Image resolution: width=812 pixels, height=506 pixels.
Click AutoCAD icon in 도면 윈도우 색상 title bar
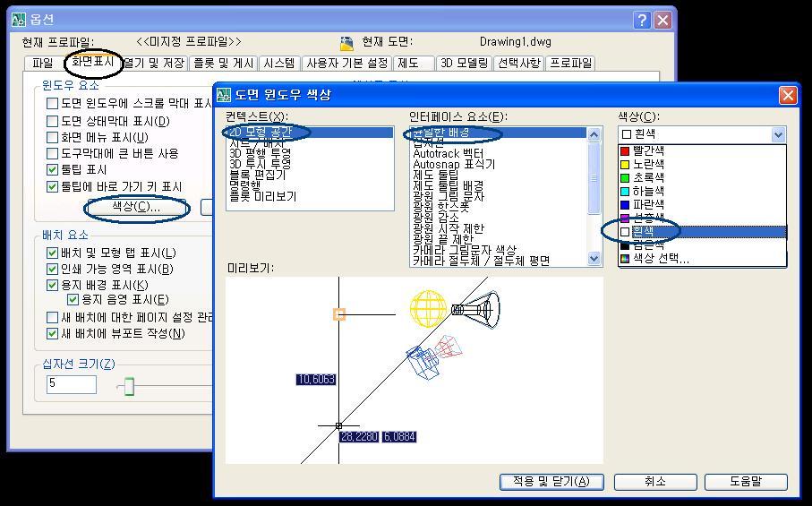point(224,95)
